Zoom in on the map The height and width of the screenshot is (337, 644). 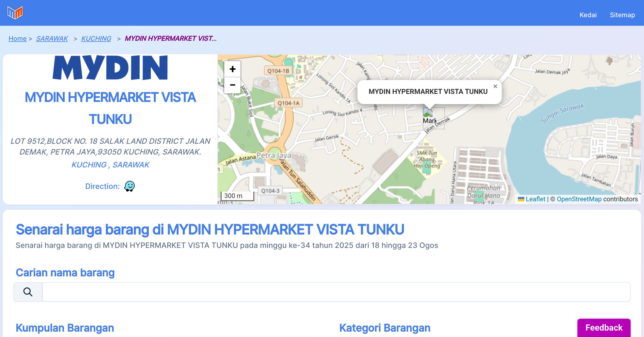point(232,69)
